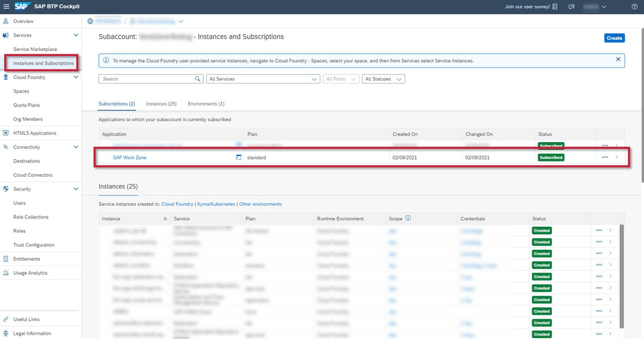This screenshot has width=644, height=339.
Task: Collapse the Connectivity section chevron
Action: coord(76,147)
